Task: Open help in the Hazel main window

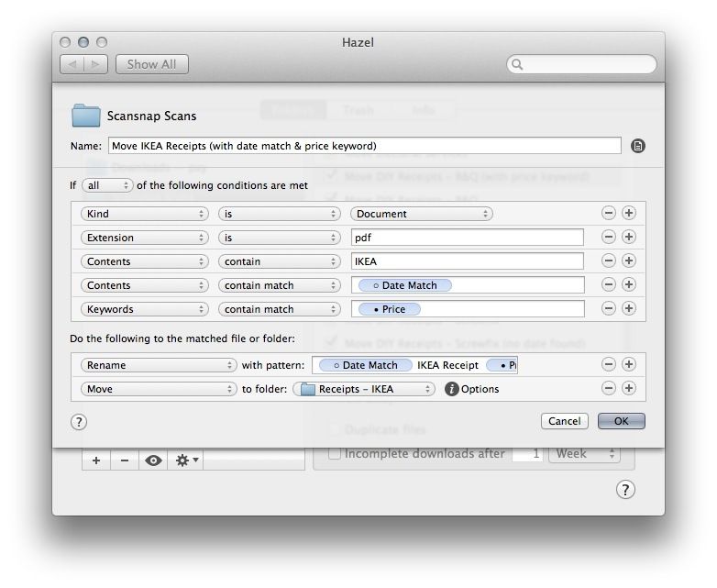Action: (625, 490)
